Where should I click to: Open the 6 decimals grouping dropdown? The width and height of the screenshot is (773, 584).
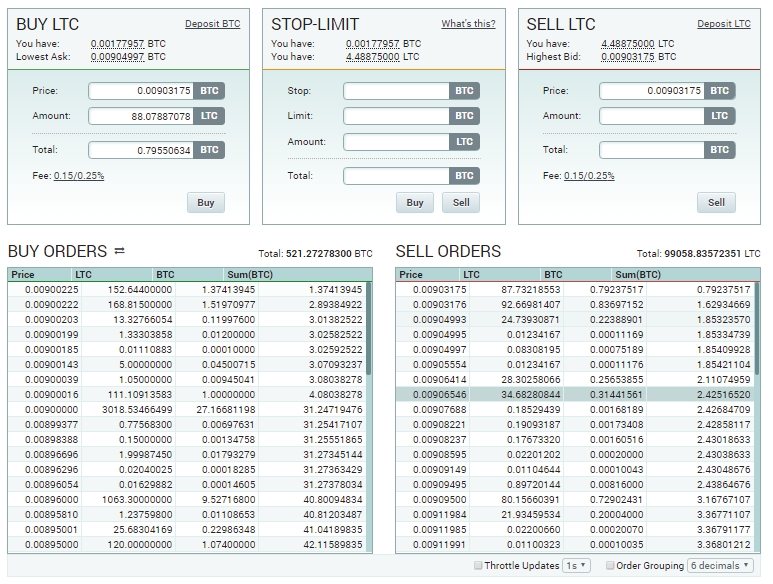(720, 566)
